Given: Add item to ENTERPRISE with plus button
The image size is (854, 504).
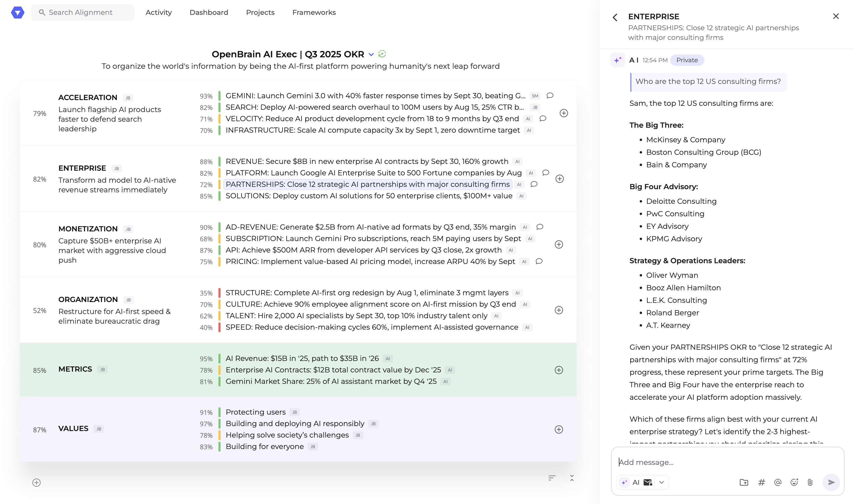Looking at the screenshot, I should pyautogui.click(x=559, y=179).
